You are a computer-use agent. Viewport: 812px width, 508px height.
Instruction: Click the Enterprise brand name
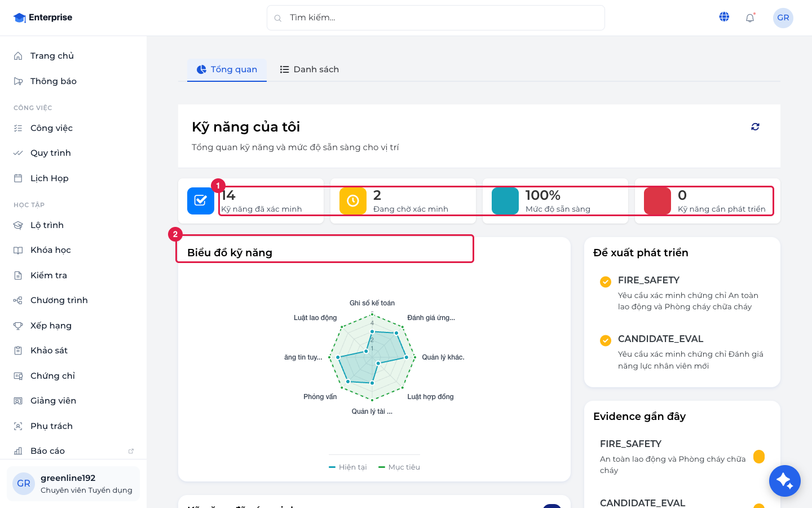[50, 17]
